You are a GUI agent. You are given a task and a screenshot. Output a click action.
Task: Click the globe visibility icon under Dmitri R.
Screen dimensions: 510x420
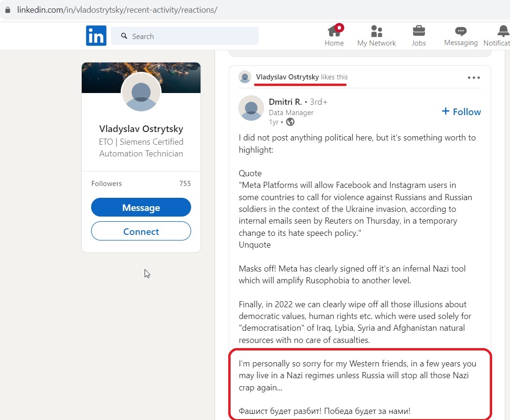click(290, 122)
